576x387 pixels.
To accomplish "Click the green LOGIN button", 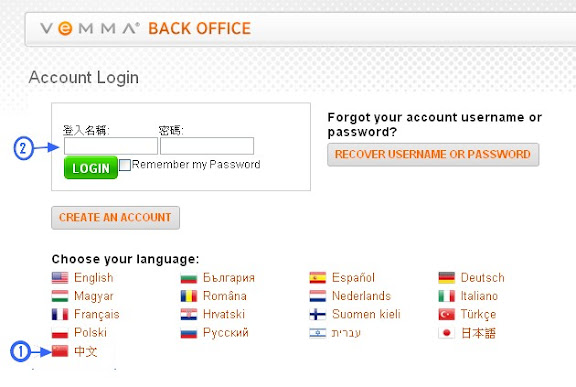I will click(x=91, y=168).
